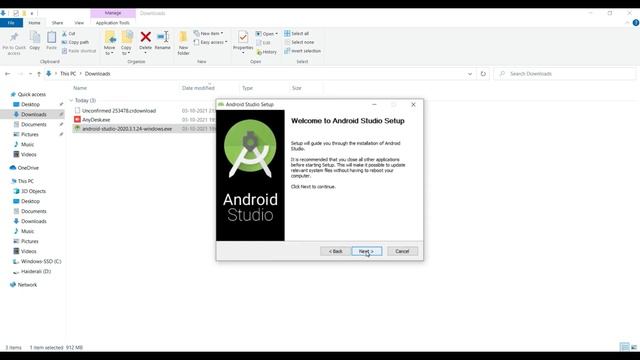Click the Search Downloads field
The width and height of the screenshot is (640, 360).
[565, 74]
